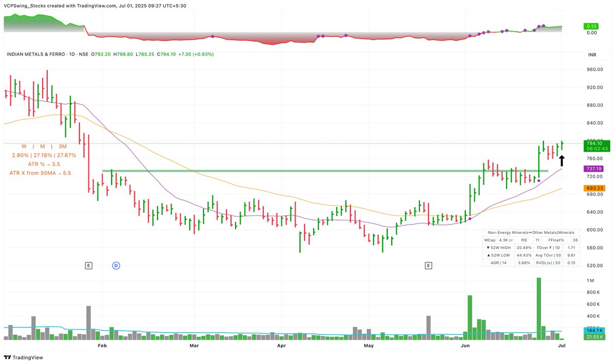Image resolution: width=616 pixels, height=364 pixels.
Task: Open the INR currency selector
Action: tap(591, 54)
